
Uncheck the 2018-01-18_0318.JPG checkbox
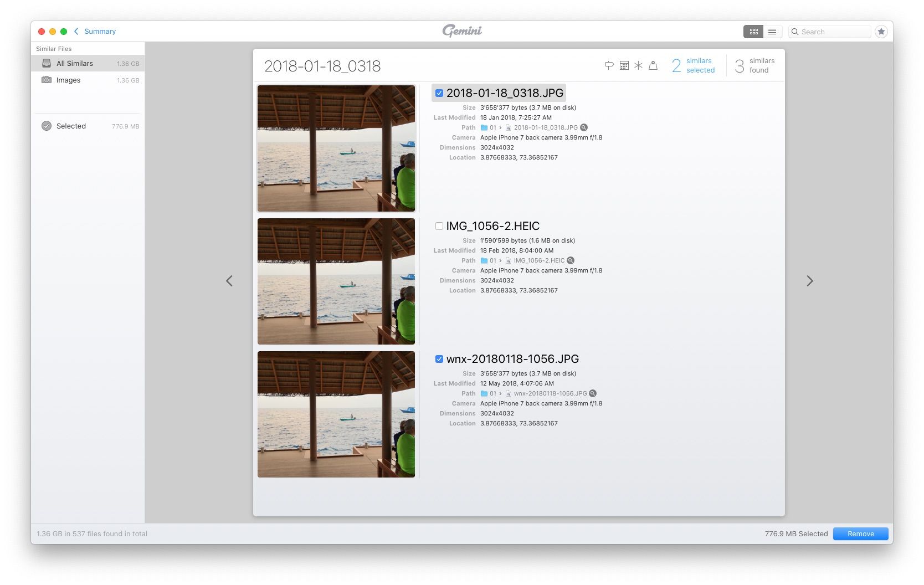pos(439,93)
